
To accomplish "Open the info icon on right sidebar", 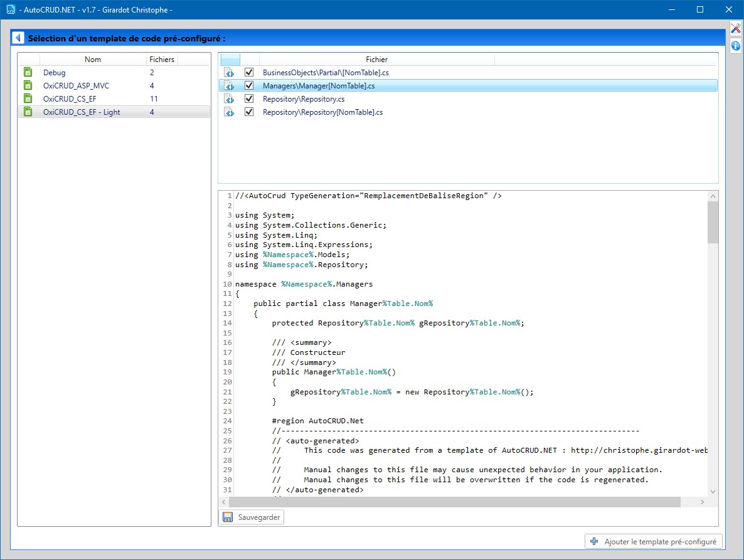I will point(735,46).
